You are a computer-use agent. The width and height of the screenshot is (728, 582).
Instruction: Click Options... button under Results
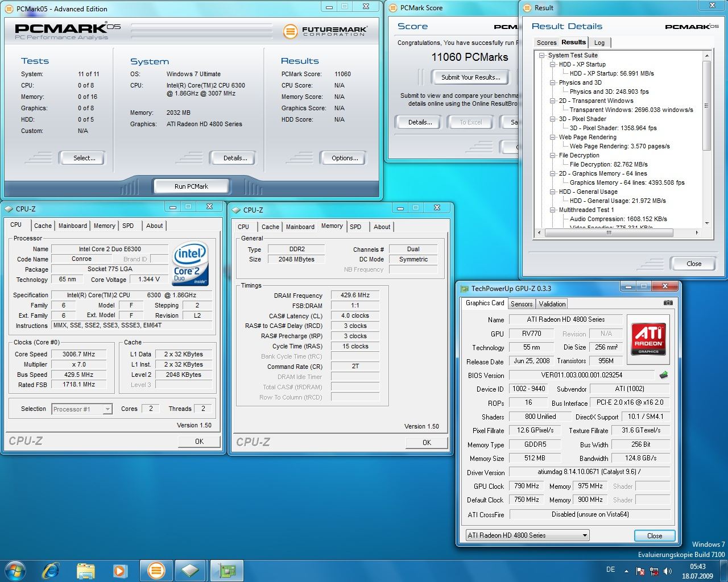(345, 158)
